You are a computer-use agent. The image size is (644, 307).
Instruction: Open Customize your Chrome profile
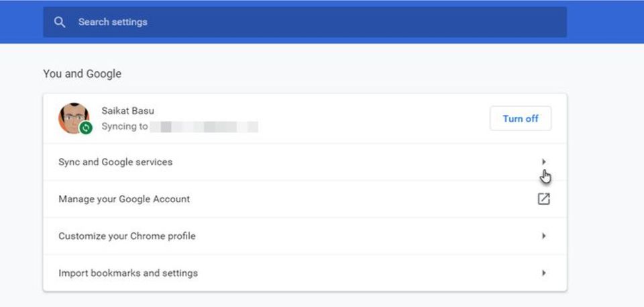(305, 236)
